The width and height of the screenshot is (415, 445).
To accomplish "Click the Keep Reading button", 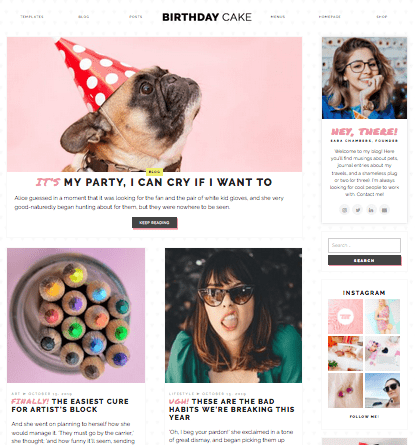I will pyautogui.click(x=154, y=223).
